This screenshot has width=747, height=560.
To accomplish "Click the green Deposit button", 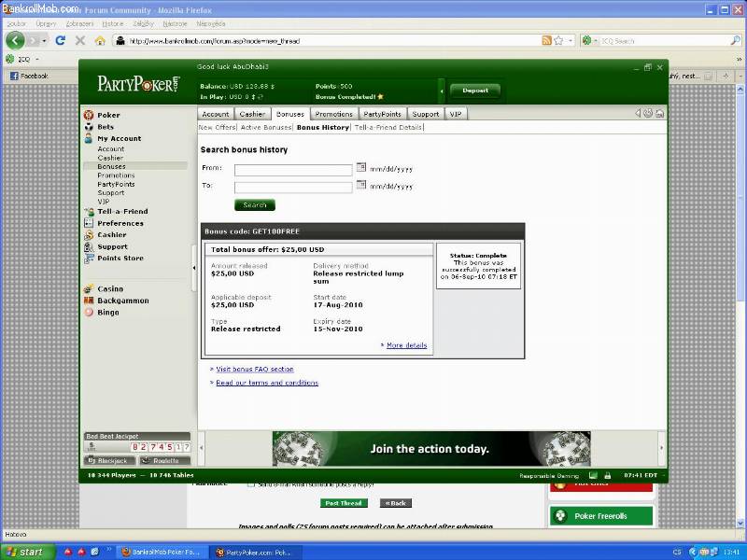I will (x=475, y=91).
